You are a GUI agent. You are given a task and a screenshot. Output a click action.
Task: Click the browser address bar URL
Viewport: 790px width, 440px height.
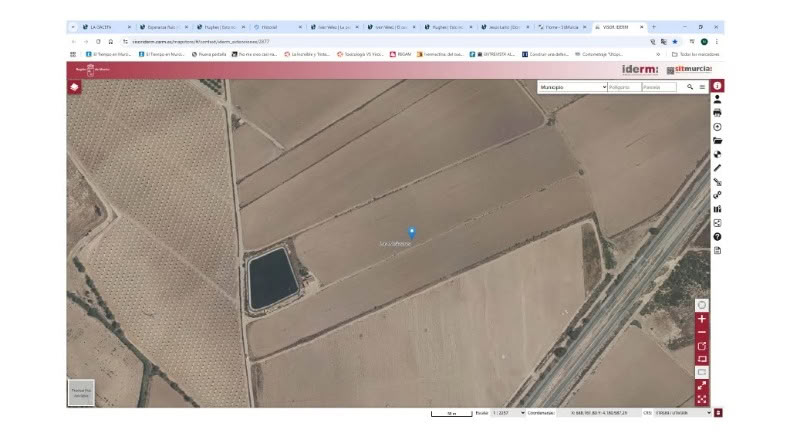pyautogui.click(x=201, y=42)
